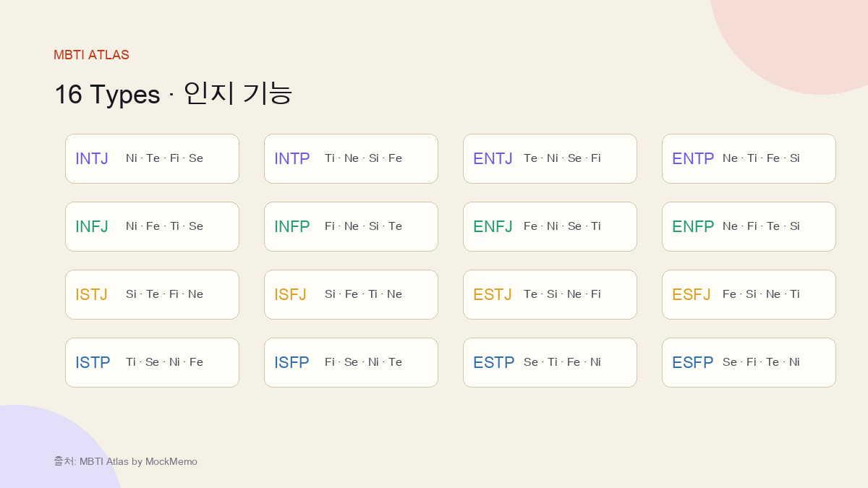Select the ENTP card
The width and height of the screenshot is (868, 488).
coord(749,158)
